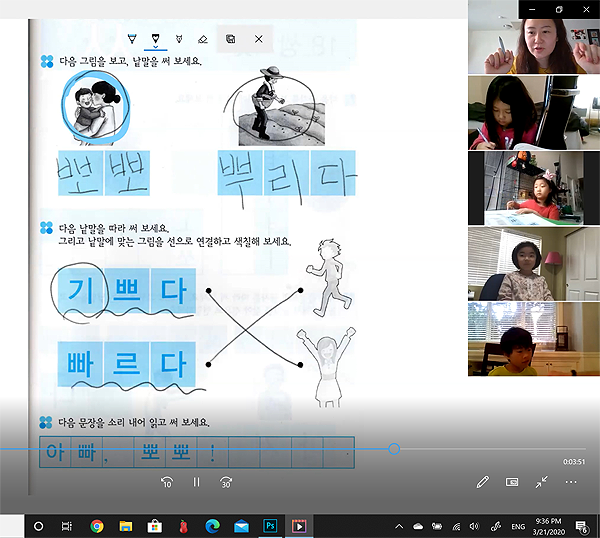Open the Mail app from taskbar
Screen dimensions: 600x538
click(241, 526)
